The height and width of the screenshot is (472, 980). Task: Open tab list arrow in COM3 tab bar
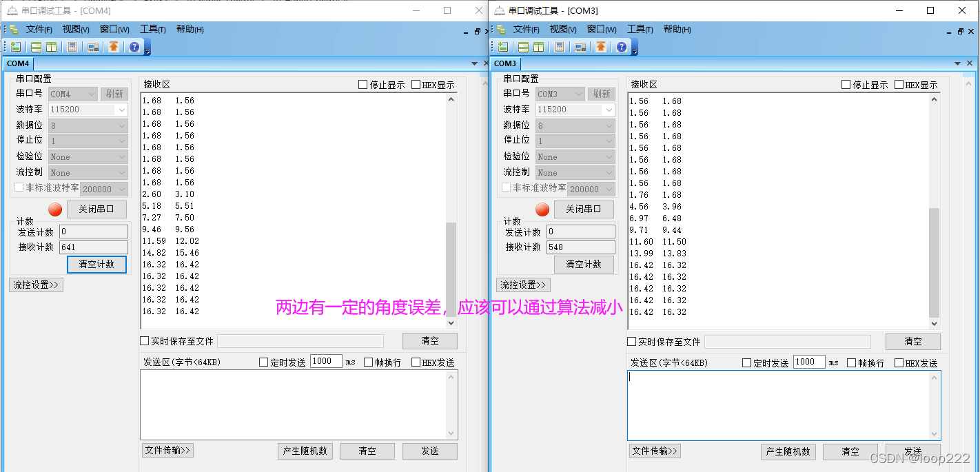coord(957,63)
